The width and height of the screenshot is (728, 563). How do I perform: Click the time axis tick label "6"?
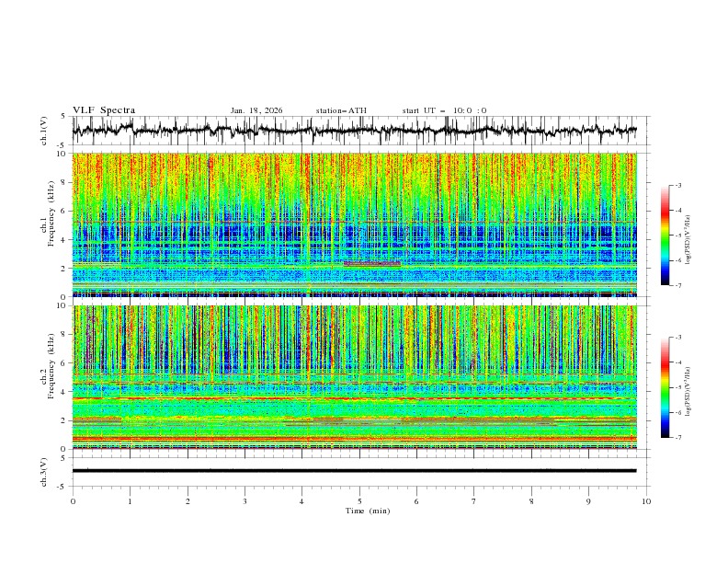(x=417, y=501)
